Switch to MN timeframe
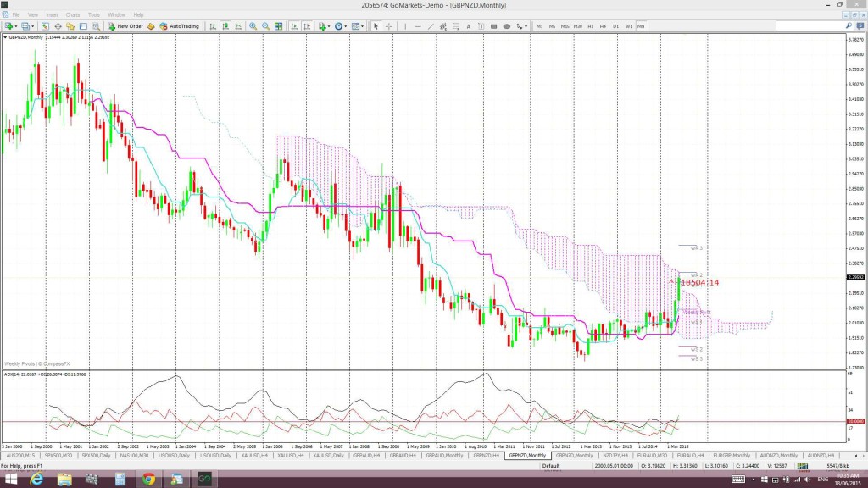This screenshot has height=488, width=868. pos(641,26)
